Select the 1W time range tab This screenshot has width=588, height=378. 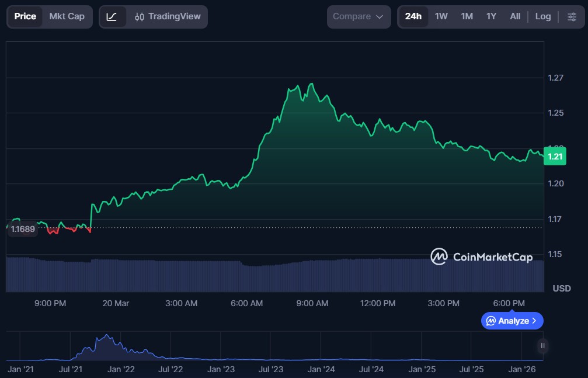[441, 17]
